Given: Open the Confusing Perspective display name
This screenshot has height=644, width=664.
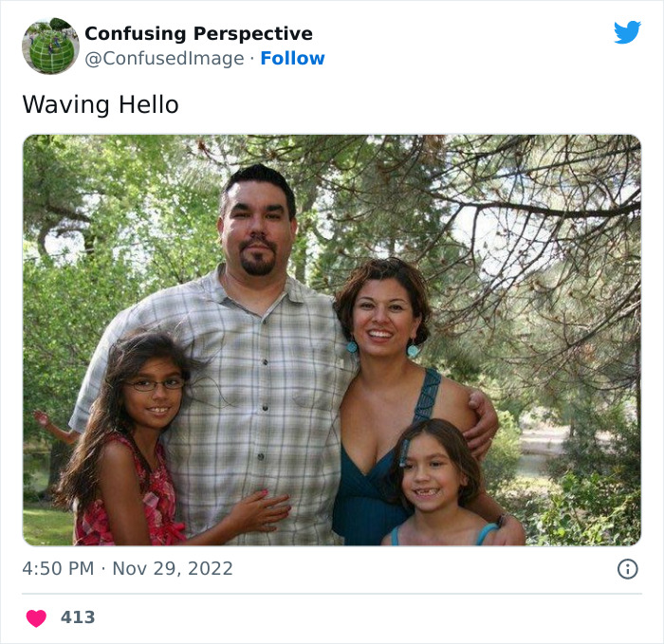Looking at the screenshot, I should tap(198, 34).
